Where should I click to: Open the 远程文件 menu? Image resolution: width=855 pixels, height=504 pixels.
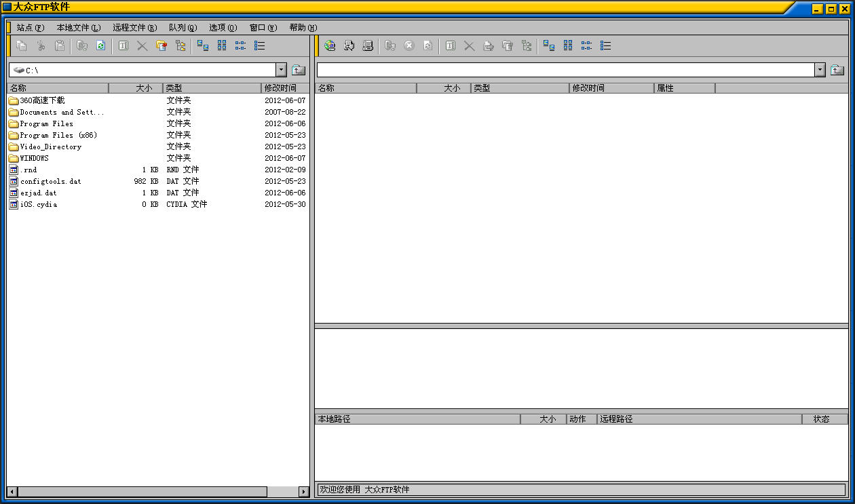pos(135,28)
